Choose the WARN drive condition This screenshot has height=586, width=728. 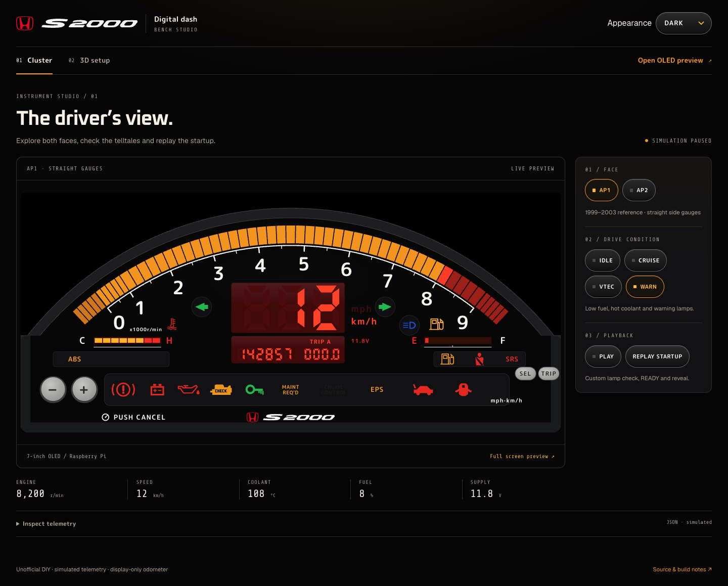[x=645, y=287]
